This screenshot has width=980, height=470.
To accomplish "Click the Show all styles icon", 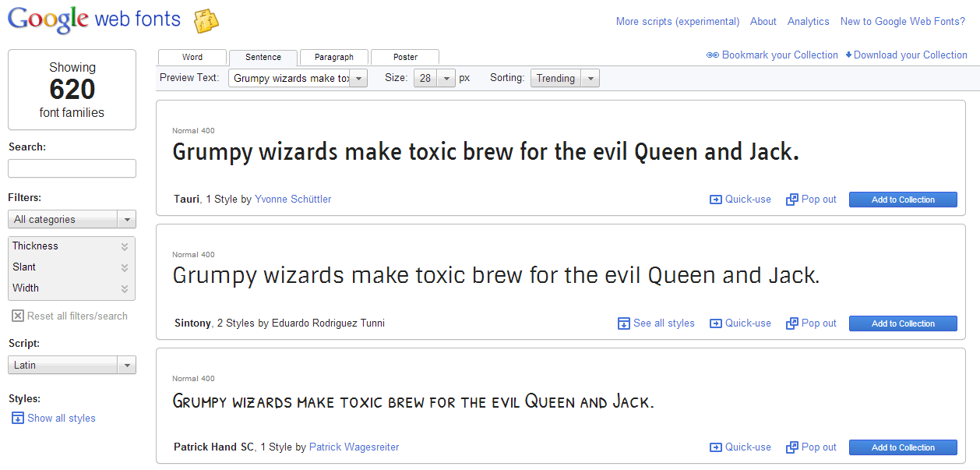I will click(18, 419).
